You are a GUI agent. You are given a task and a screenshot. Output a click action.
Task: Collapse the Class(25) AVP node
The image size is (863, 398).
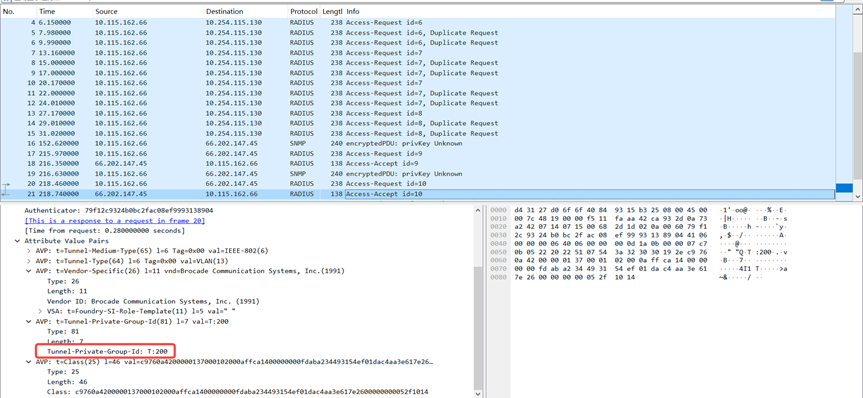[29, 362]
